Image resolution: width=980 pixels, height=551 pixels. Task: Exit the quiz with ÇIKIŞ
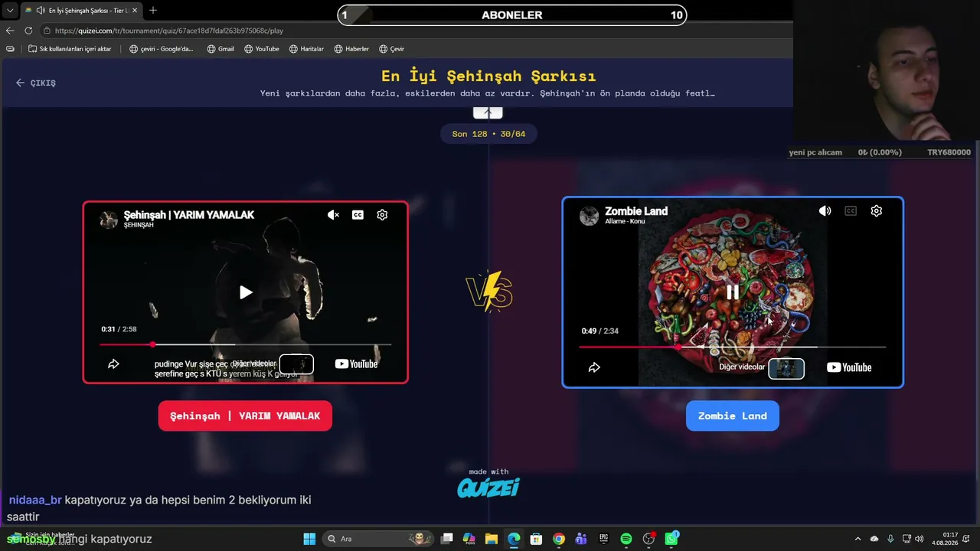pos(35,83)
